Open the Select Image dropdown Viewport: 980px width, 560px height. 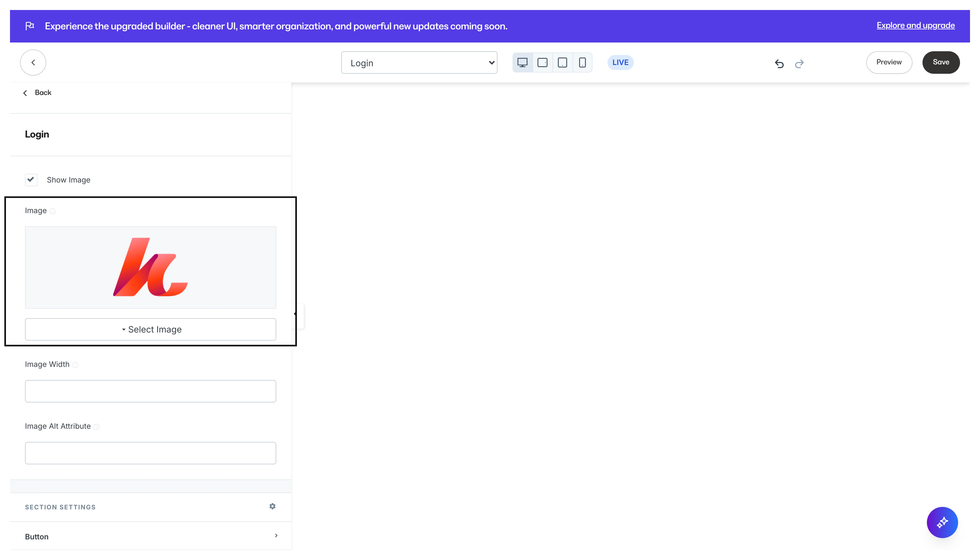click(150, 329)
